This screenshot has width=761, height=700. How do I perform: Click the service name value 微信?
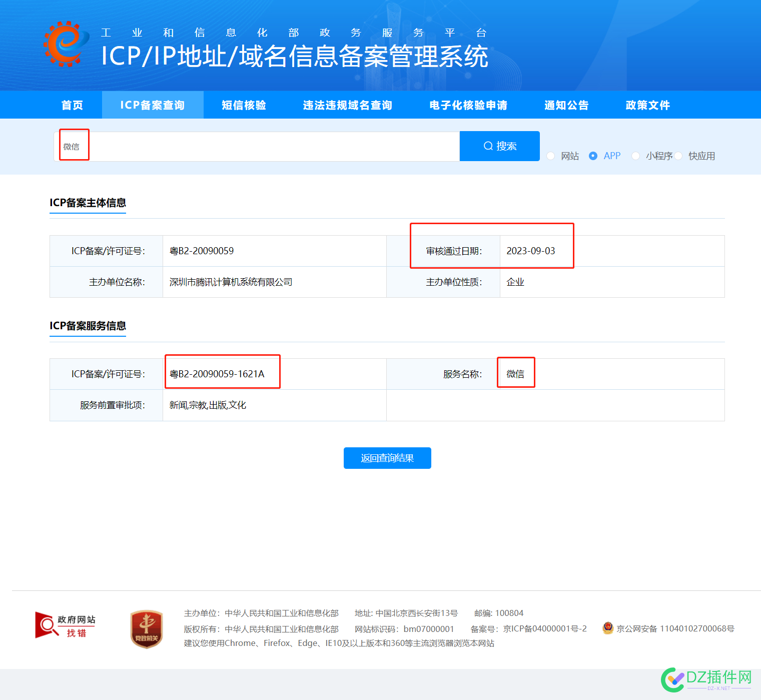(x=515, y=374)
